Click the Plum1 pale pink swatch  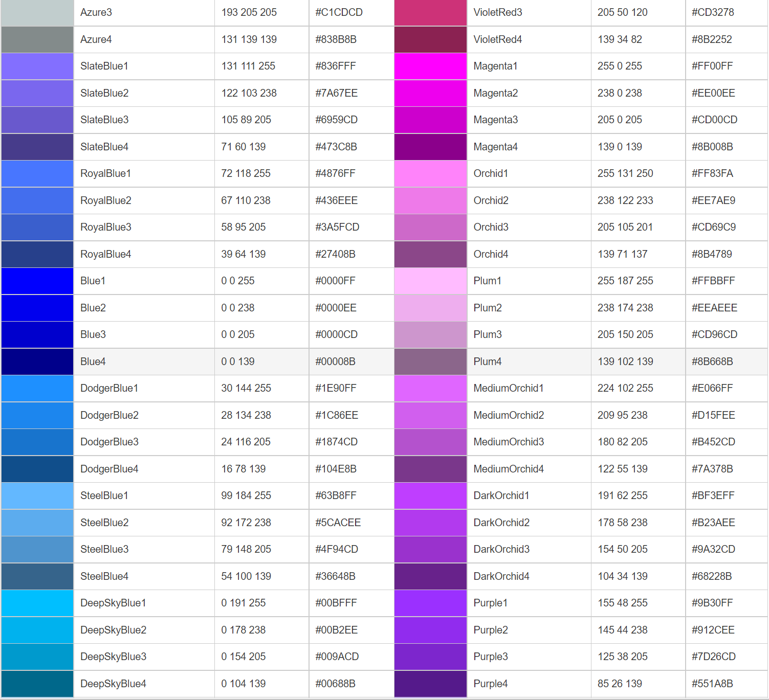tap(430, 281)
